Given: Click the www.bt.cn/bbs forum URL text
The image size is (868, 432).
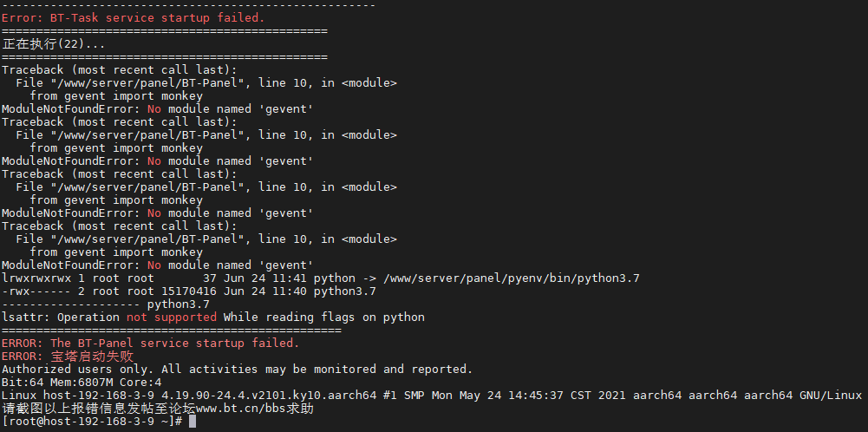Looking at the screenshot, I should (241, 409).
